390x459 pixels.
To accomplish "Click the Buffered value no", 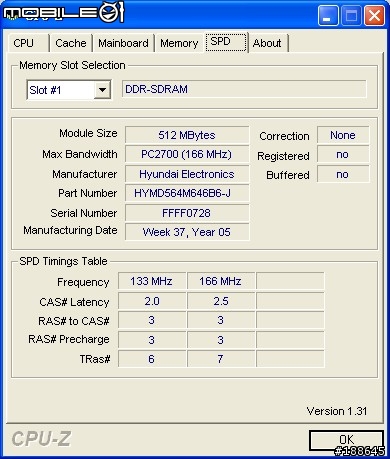I will click(x=343, y=174).
